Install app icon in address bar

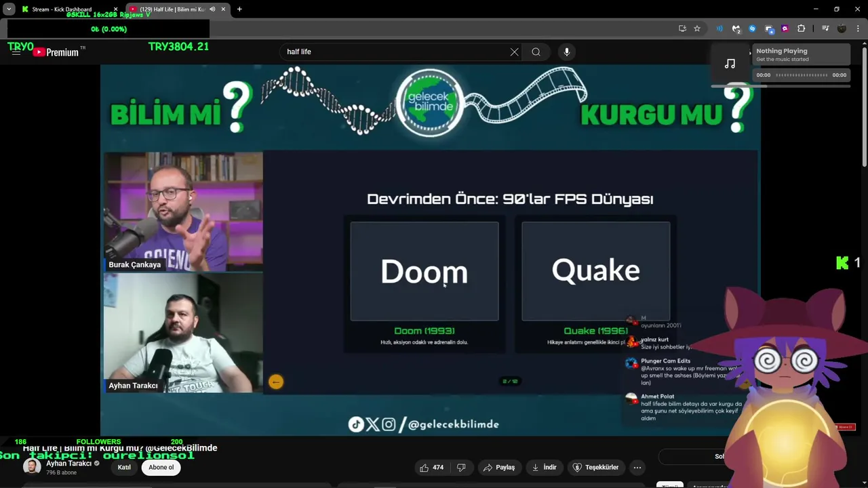[682, 28]
